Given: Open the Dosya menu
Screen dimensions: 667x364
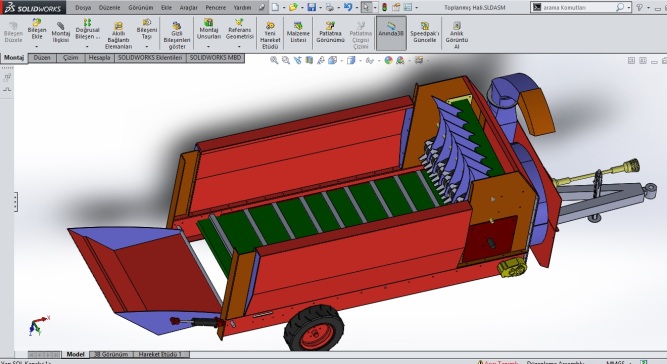Looking at the screenshot, I should pos(83,8).
